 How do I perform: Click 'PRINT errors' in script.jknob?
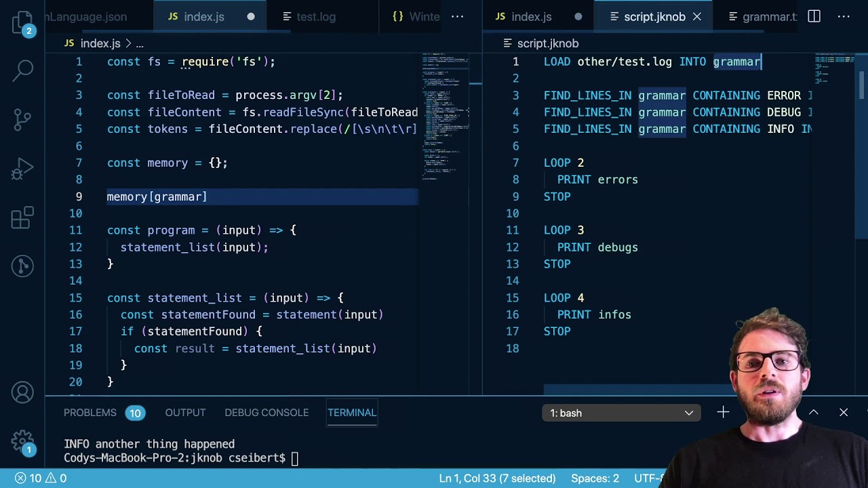(597, 180)
